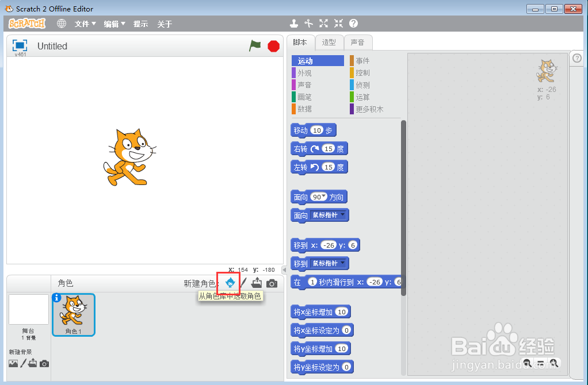Click the green flag to start
Screen dimensions: 588x385
coord(255,46)
